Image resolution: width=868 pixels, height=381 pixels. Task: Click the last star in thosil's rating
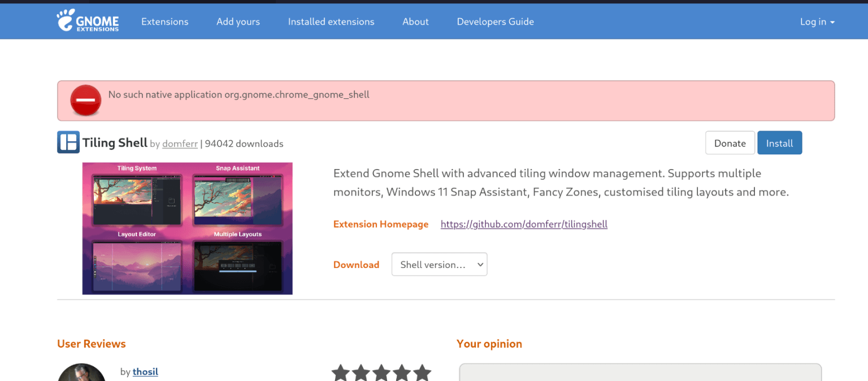[422, 373]
